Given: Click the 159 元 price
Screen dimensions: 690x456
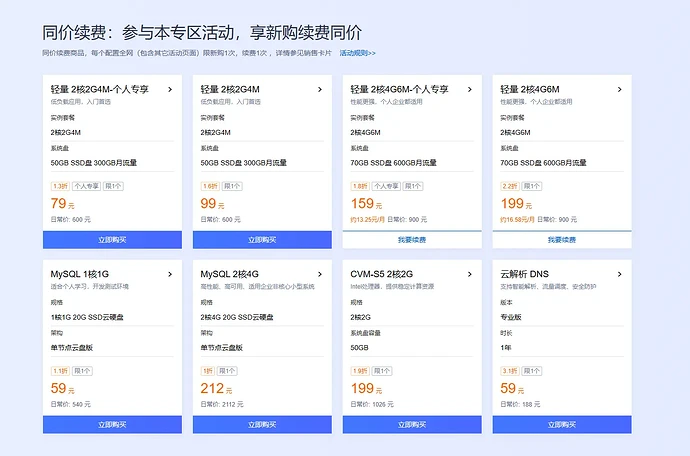Looking at the screenshot, I should 366,204.
